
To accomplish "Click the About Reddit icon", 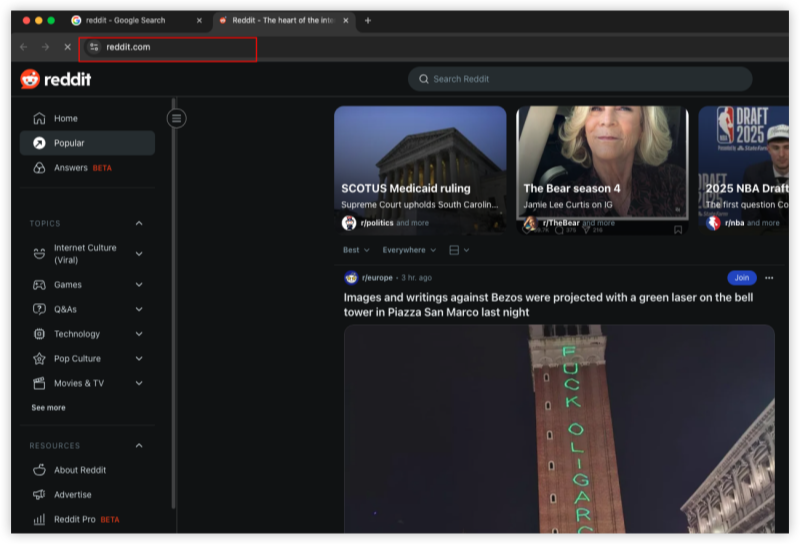I will click(x=39, y=470).
